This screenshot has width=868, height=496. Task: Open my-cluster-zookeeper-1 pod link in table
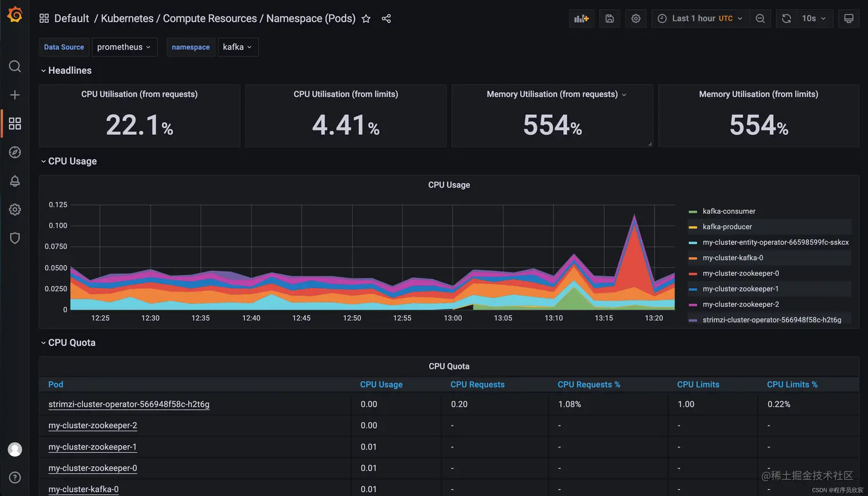[92, 447]
